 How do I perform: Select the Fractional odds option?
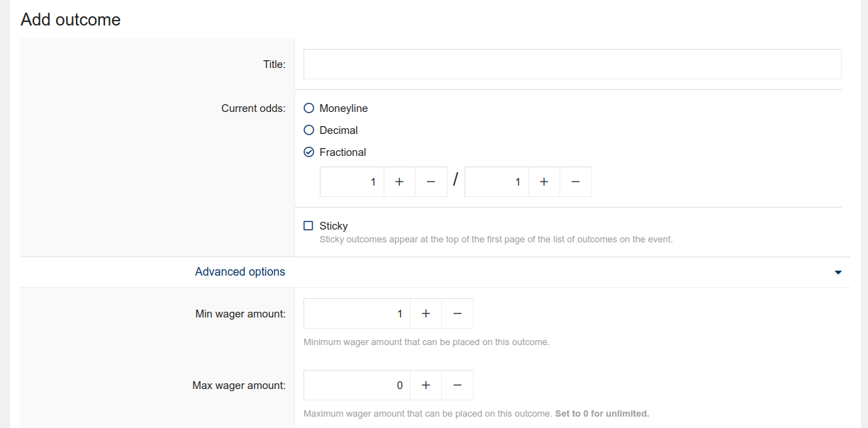[308, 152]
